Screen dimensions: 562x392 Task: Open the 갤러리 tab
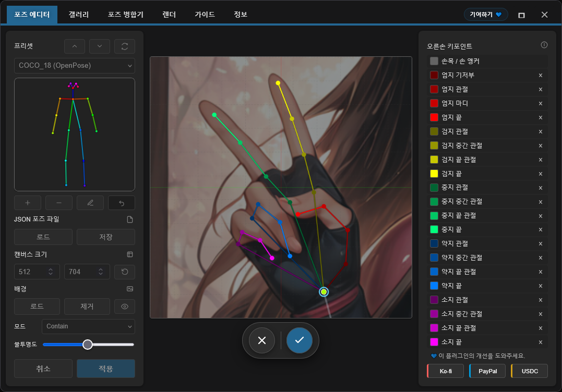pos(79,15)
